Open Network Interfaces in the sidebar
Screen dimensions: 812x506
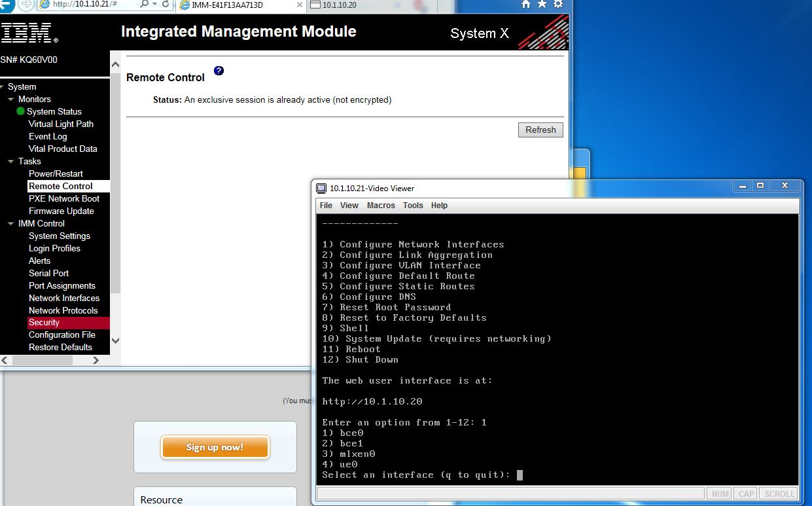pyautogui.click(x=64, y=298)
